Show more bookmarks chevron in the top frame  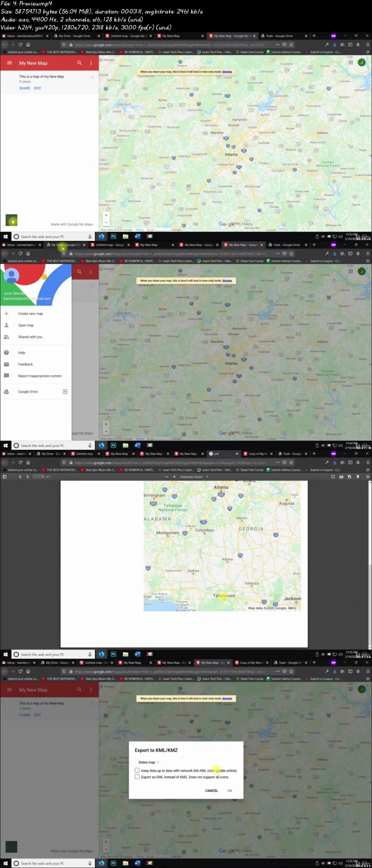tap(368, 52)
